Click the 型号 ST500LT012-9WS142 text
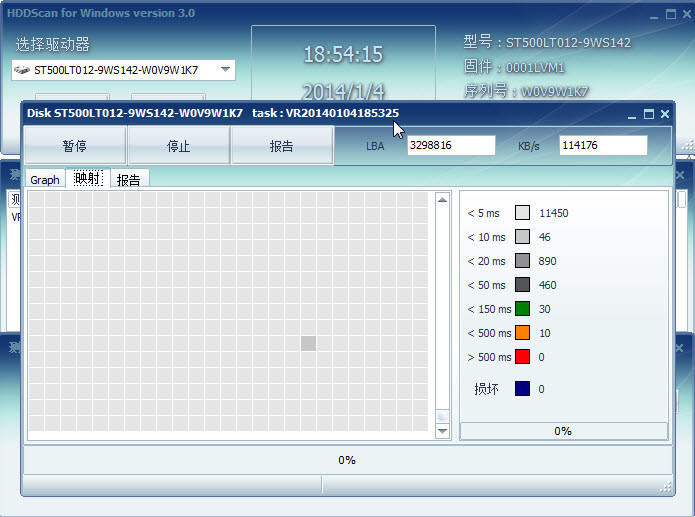This screenshot has width=695, height=517. [x=547, y=42]
